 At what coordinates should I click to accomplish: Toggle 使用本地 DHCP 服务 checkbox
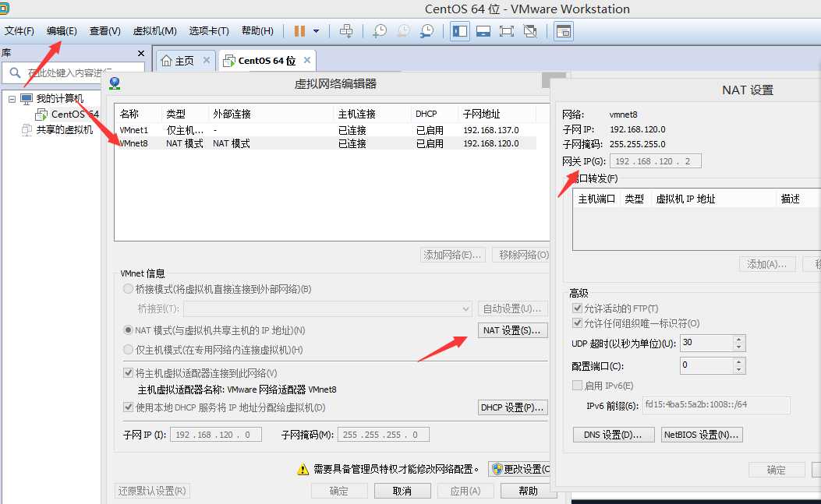[x=129, y=407]
